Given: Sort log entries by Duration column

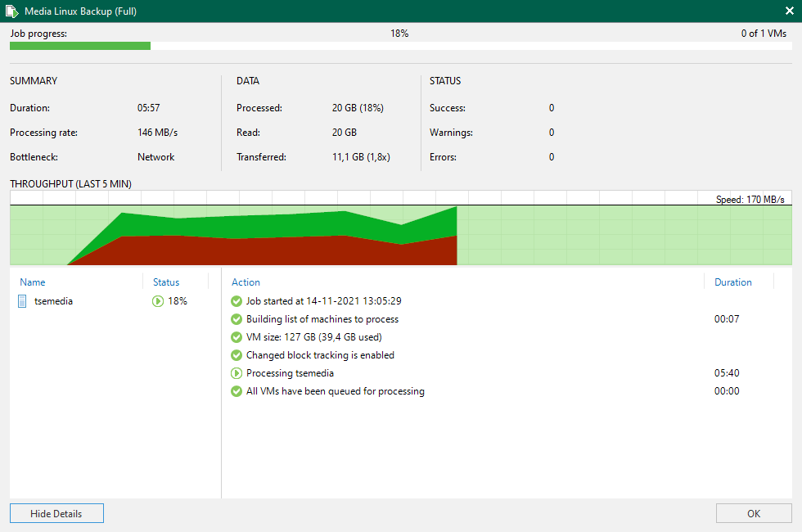Looking at the screenshot, I should [733, 282].
